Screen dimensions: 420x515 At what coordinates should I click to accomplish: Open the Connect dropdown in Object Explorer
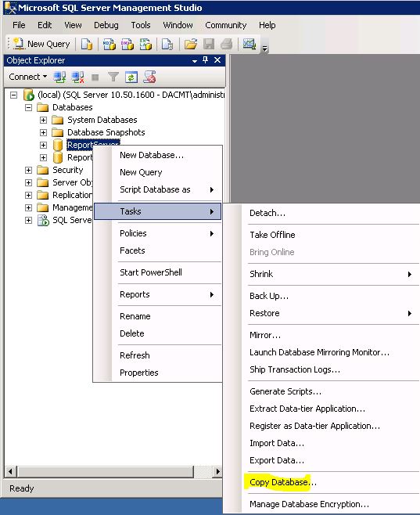[x=28, y=77]
